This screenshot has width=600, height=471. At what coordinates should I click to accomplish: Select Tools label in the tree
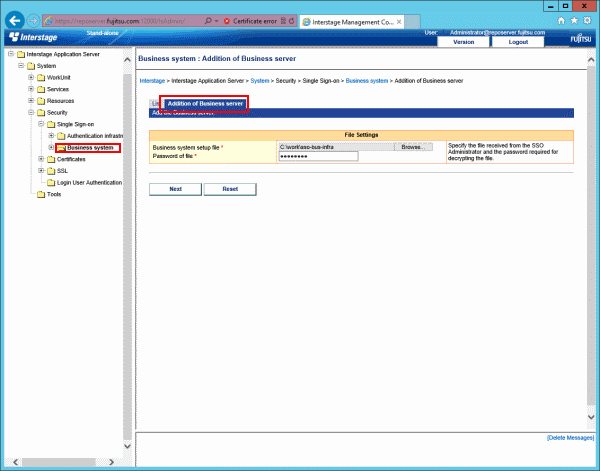(54, 194)
